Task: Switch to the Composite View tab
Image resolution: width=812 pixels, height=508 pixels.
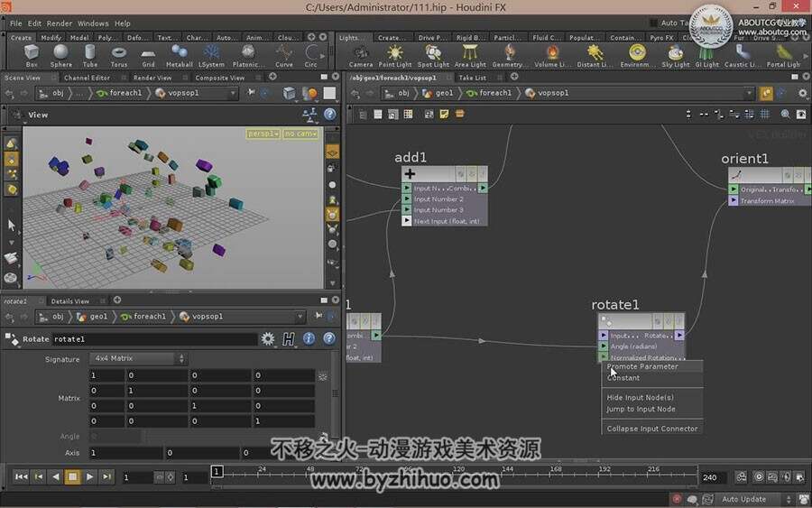Action: (219, 78)
